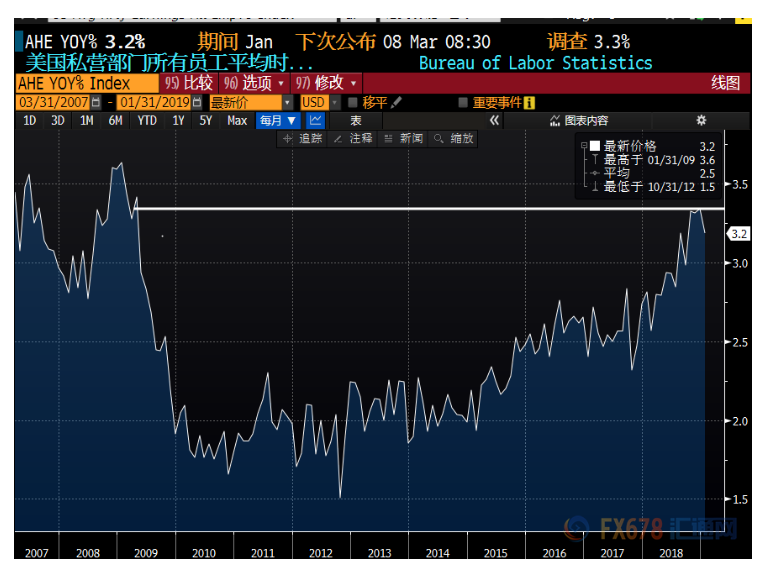Enable the 移平 checkbox
Screen dimensions: 760x577
point(352,103)
